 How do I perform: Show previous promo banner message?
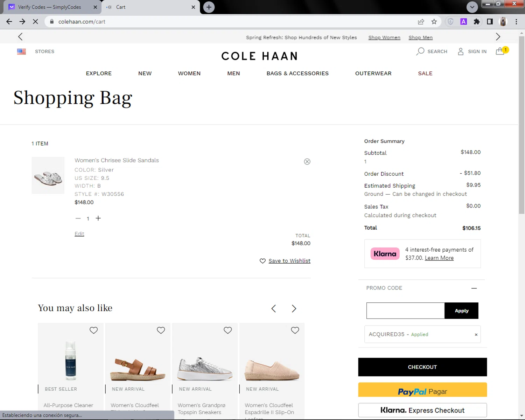pyautogui.click(x=20, y=37)
